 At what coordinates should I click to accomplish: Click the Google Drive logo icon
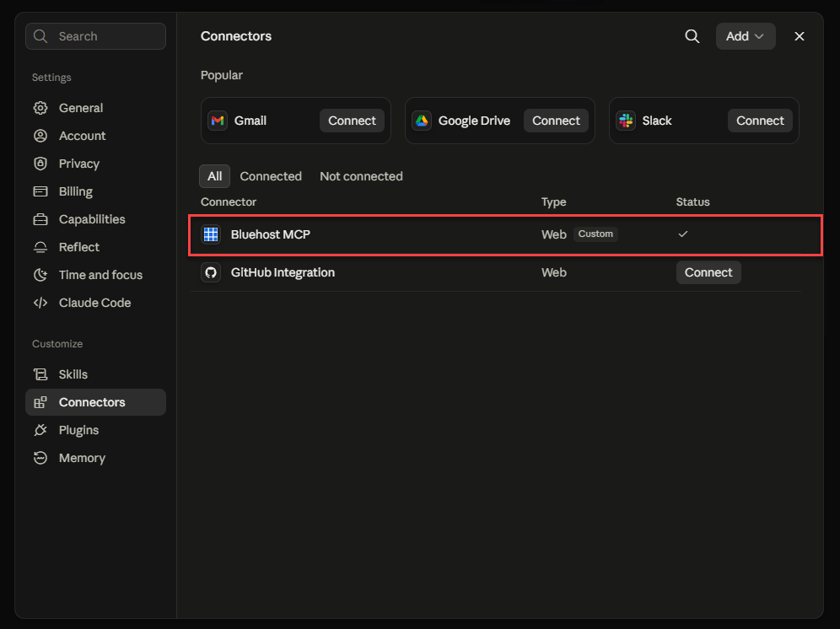[x=422, y=121]
